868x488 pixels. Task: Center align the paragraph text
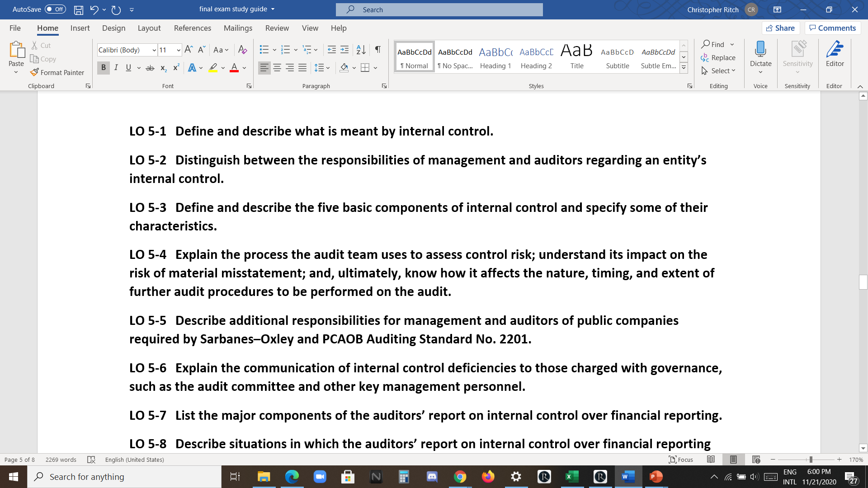pyautogui.click(x=277, y=68)
